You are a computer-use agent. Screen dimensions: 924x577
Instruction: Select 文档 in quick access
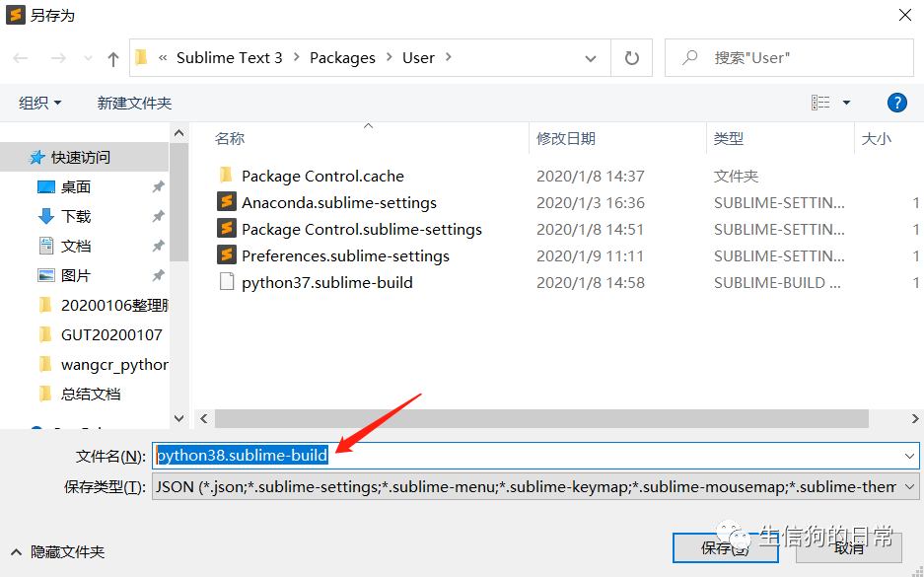[x=76, y=246]
